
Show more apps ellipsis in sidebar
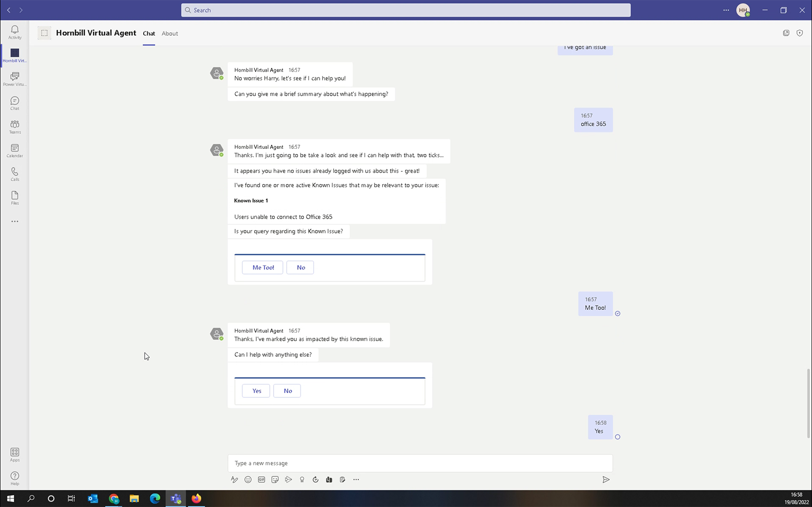[15, 221]
